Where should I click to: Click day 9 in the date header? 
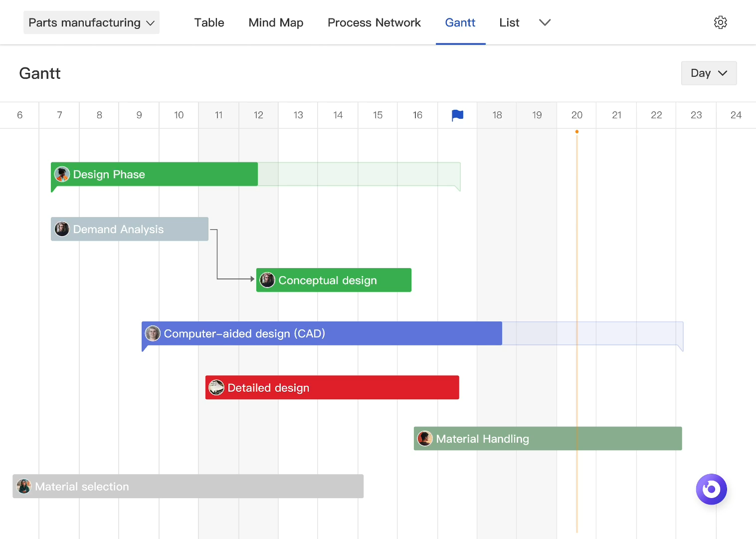(x=139, y=115)
